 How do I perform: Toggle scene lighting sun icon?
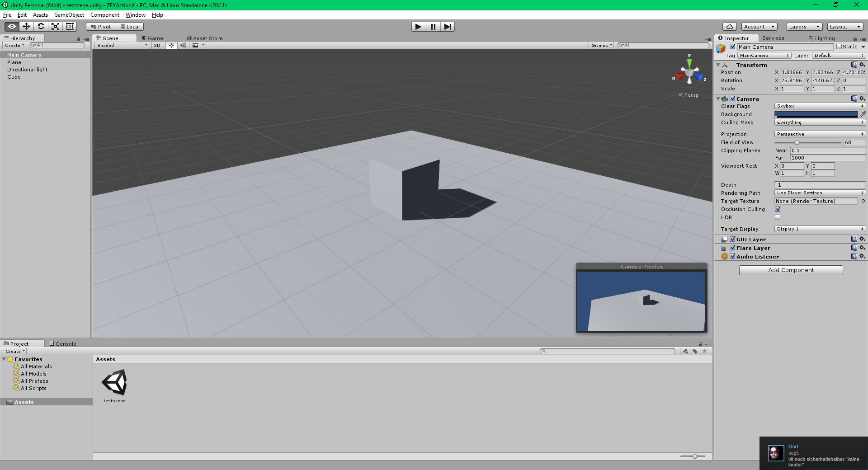pos(171,45)
